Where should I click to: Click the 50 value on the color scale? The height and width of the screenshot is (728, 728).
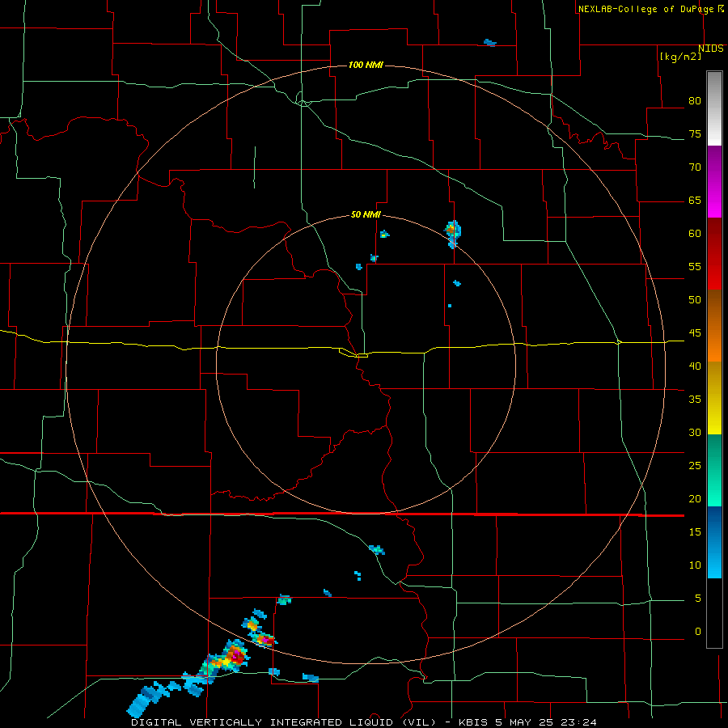point(695,300)
